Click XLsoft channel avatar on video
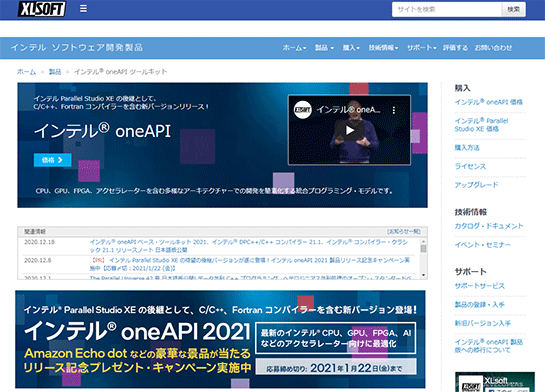Viewport: 545px width, 392px height. (x=302, y=110)
